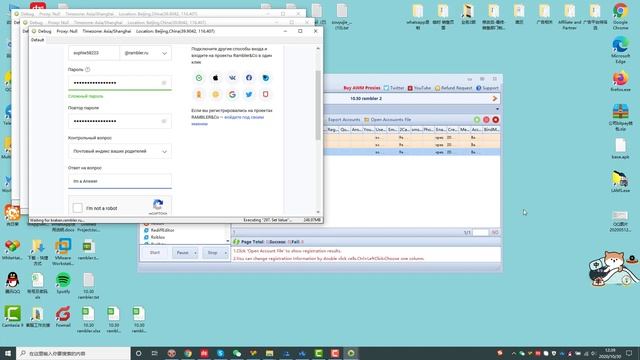Screen dimensions: 640x360
Task: Show the repeated password via eye icon
Action: [x=164, y=121]
